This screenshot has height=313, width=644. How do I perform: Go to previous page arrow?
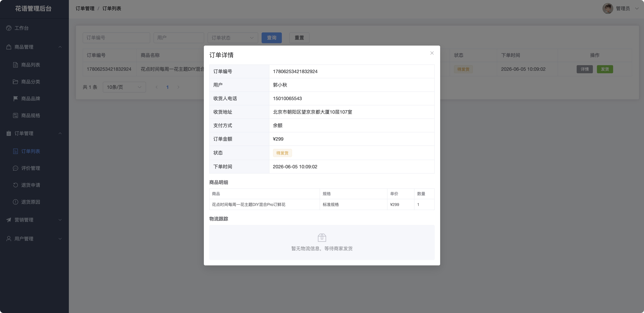[157, 87]
